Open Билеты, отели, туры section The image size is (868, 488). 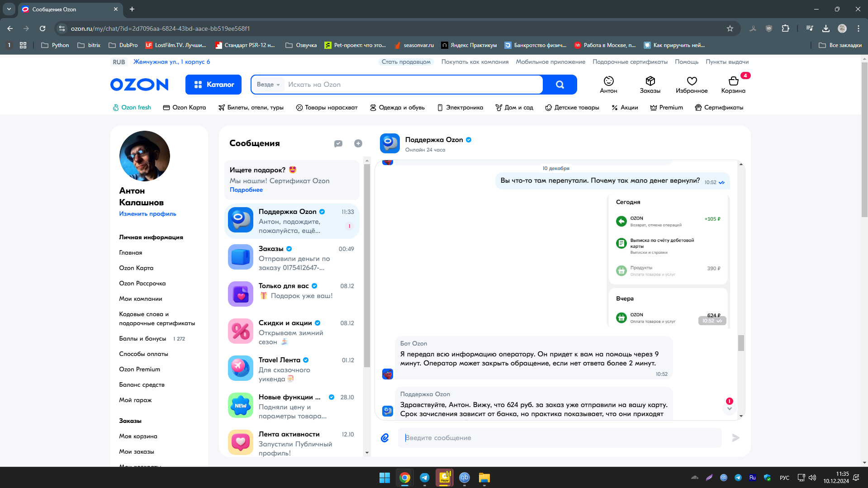(x=251, y=108)
